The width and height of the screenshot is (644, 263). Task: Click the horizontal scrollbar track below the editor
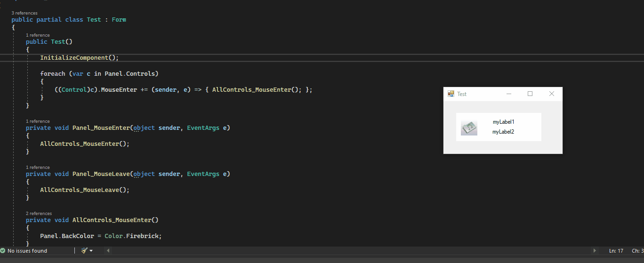click(351, 251)
